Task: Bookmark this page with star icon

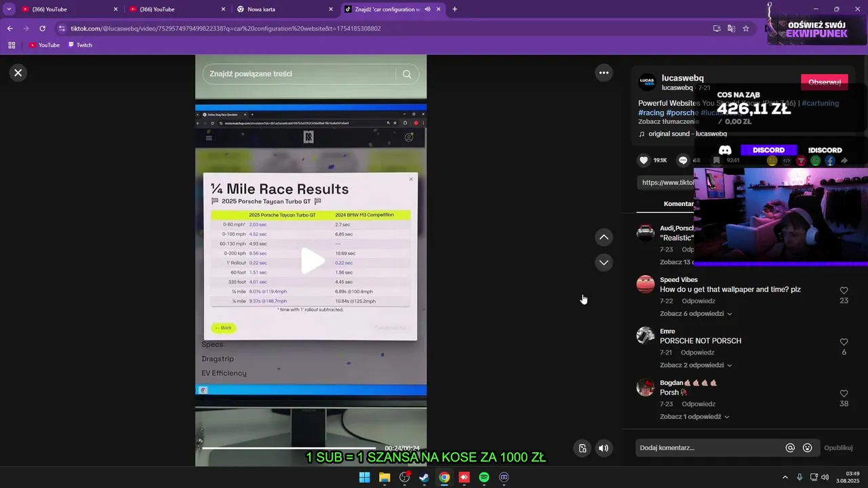Action: pyautogui.click(x=746, y=28)
